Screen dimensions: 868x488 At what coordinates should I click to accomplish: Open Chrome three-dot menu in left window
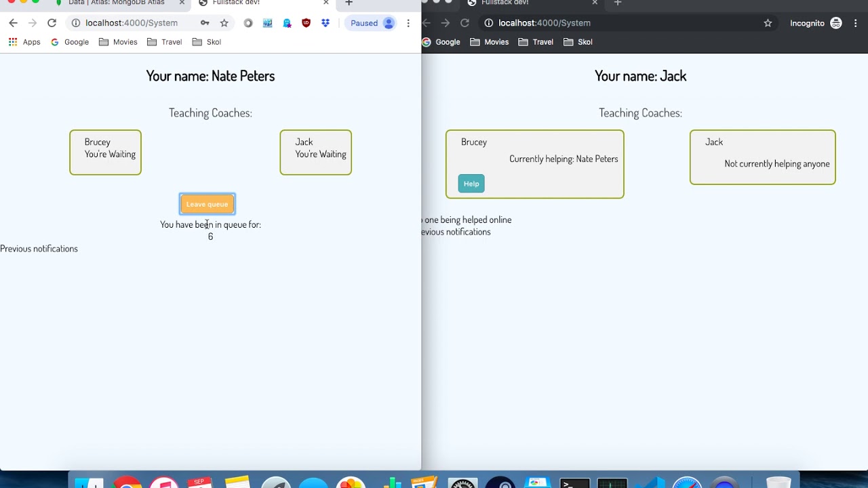[x=408, y=23]
